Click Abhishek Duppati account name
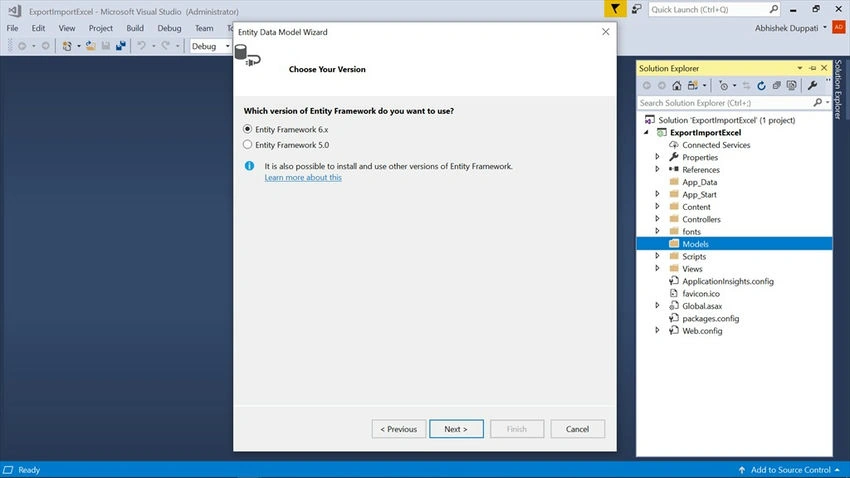 787,28
